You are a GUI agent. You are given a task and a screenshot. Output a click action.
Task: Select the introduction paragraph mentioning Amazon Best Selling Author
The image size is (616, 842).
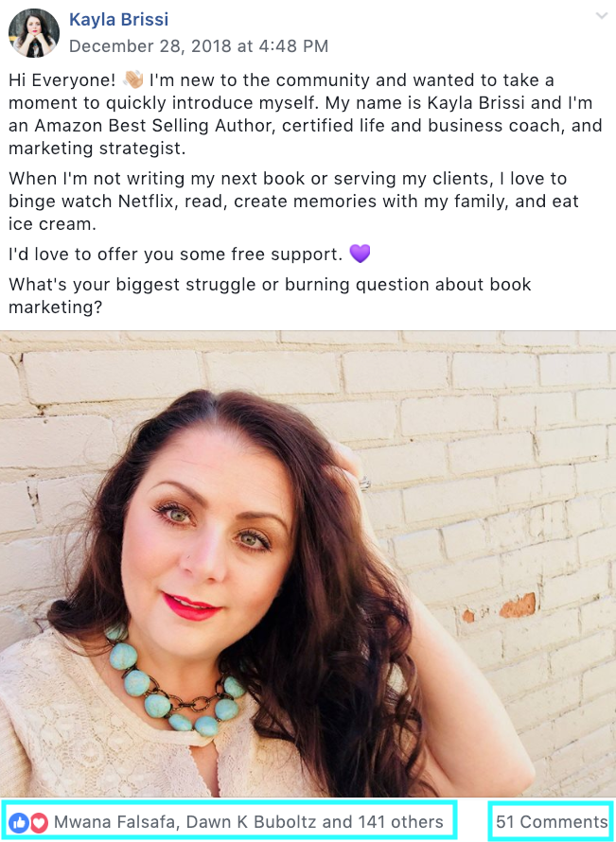click(305, 114)
